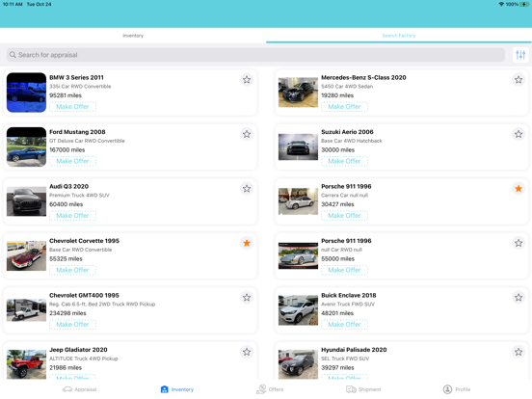Viewport: 532px width, 399px height.
Task: Click 'GT Deluxe Car RWD Convertible' text
Action: 87,141
